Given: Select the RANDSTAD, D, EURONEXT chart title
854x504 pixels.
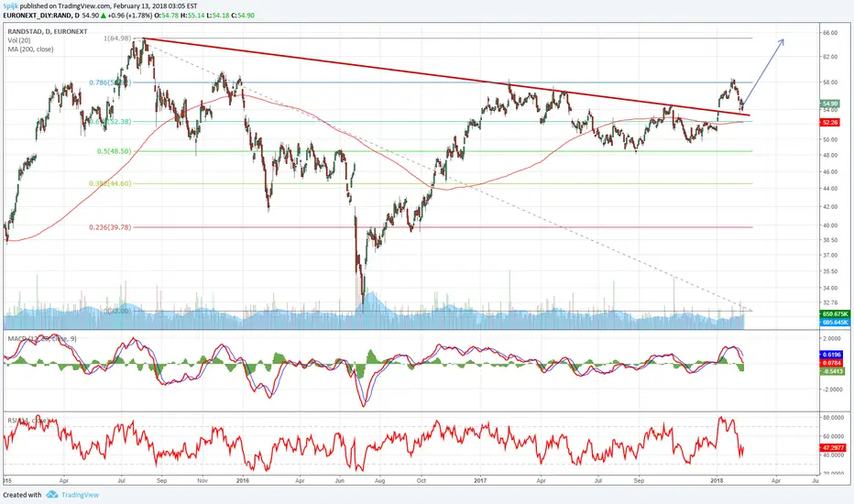Looking at the screenshot, I should click(48, 31).
